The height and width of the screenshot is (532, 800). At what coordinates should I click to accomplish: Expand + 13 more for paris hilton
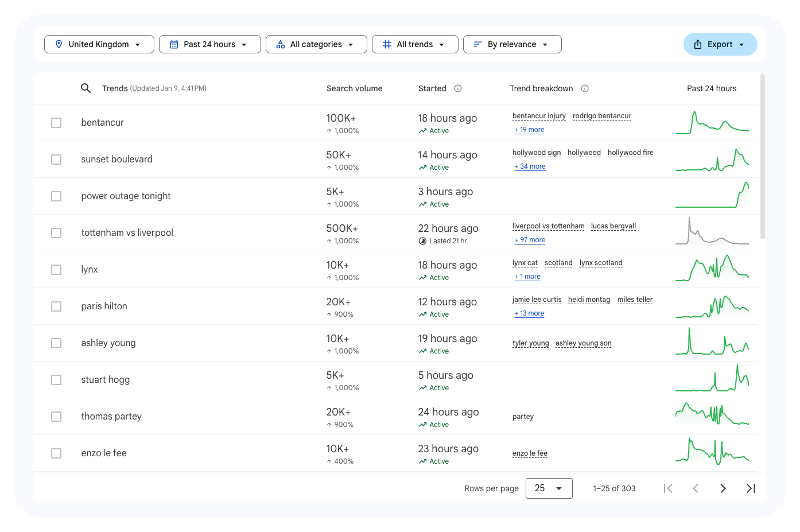pyautogui.click(x=530, y=313)
